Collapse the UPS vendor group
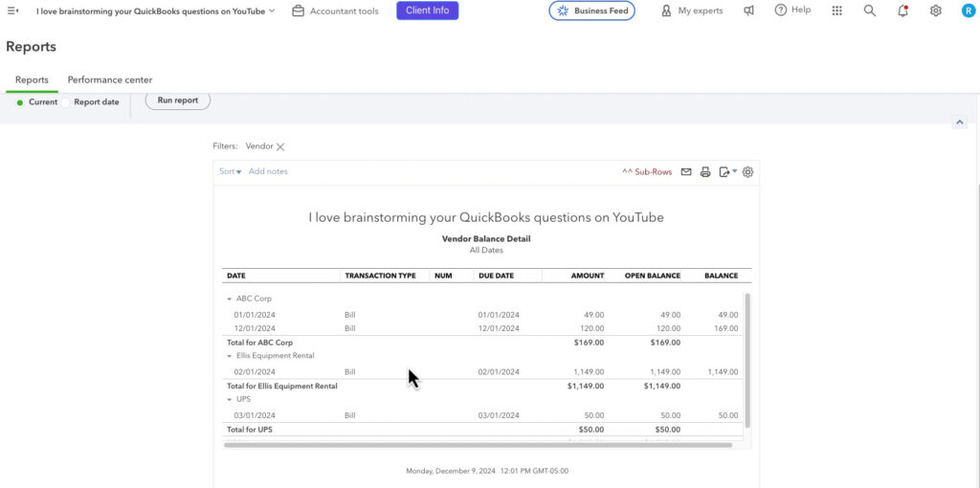Image resolution: width=980 pixels, height=488 pixels. pyautogui.click(x=230, y=399)
